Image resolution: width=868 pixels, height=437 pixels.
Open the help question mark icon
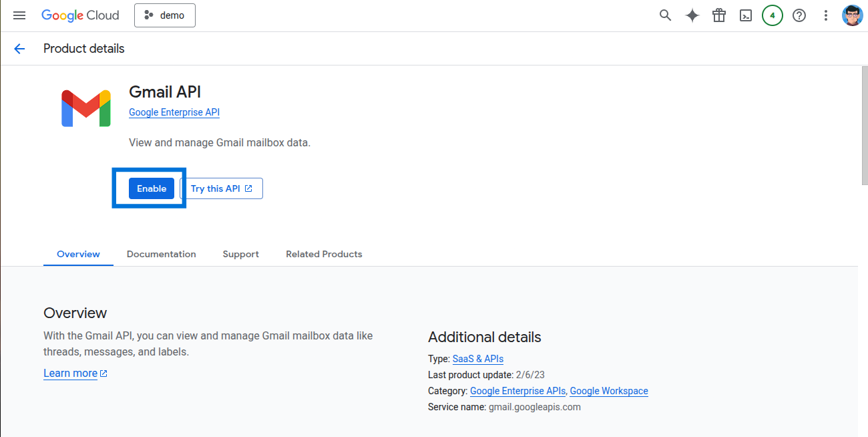coord(799,15)
